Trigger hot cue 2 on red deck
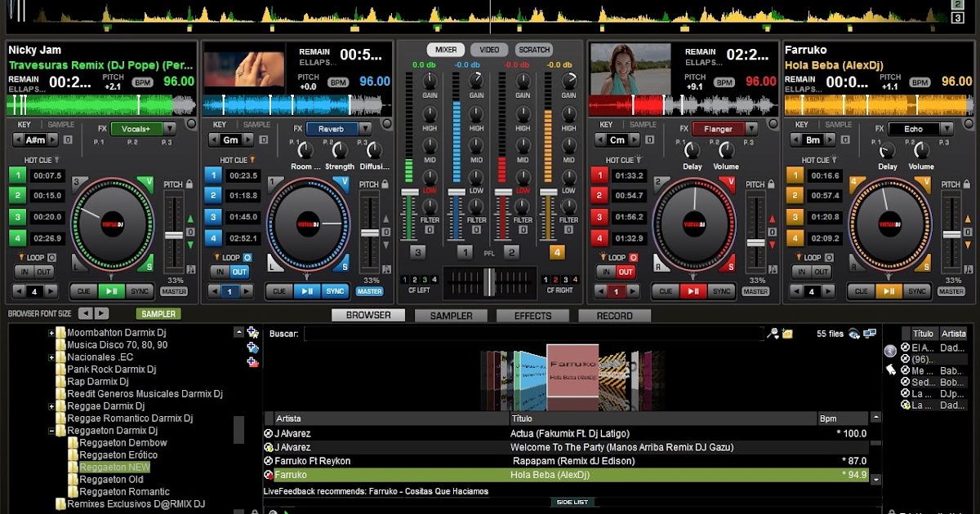980x514 pixels. pos(599,196)
